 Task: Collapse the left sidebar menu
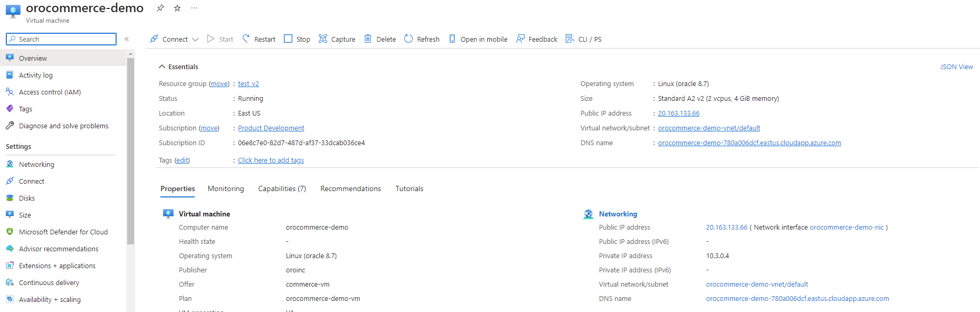tap(127, 39)
